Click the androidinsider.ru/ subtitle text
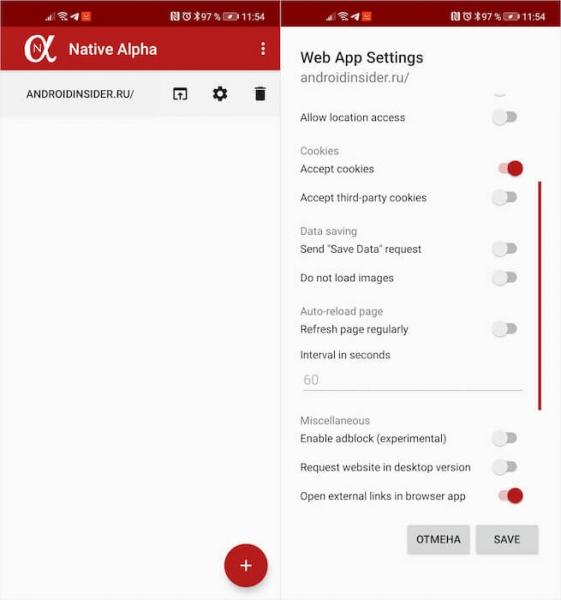Image resolution: width=561 pixels, height=600 pixels. coord(354,78)
